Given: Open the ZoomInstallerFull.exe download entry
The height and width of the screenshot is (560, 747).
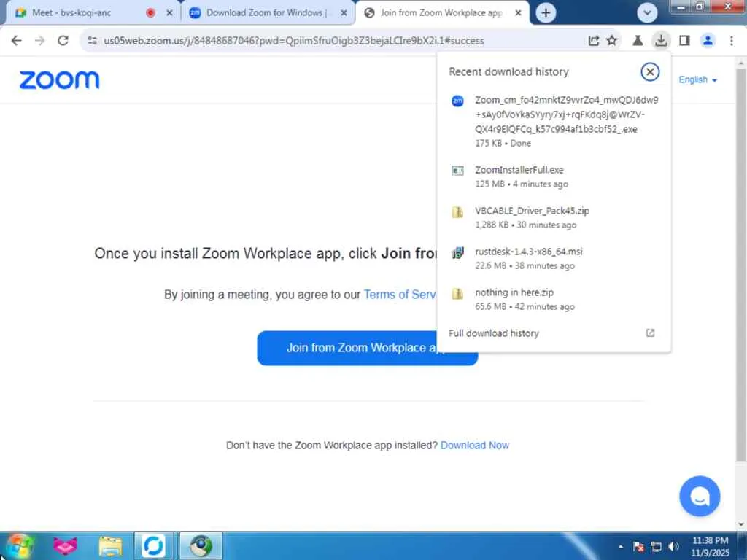Looking at the screenshot, I should coord(554,176).
